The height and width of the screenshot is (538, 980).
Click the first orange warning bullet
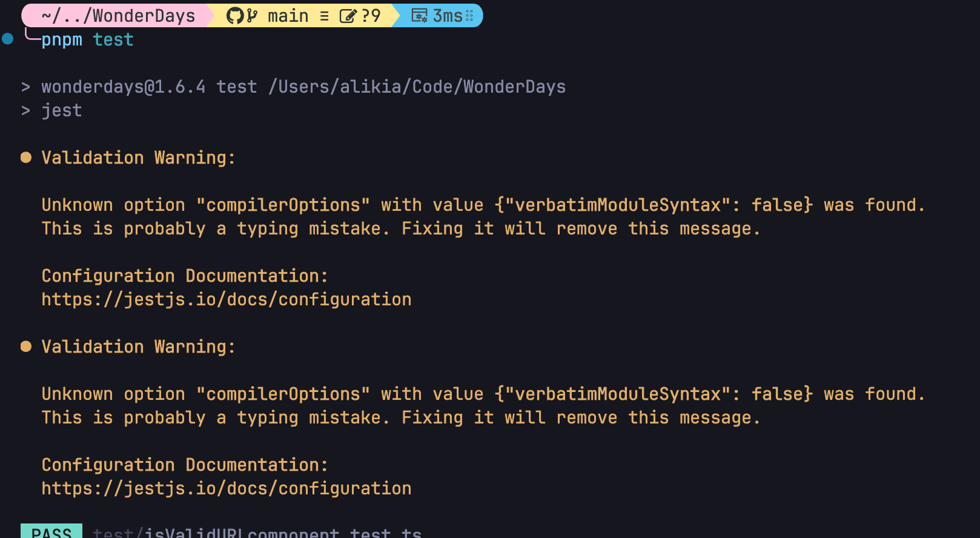(26, 158)
